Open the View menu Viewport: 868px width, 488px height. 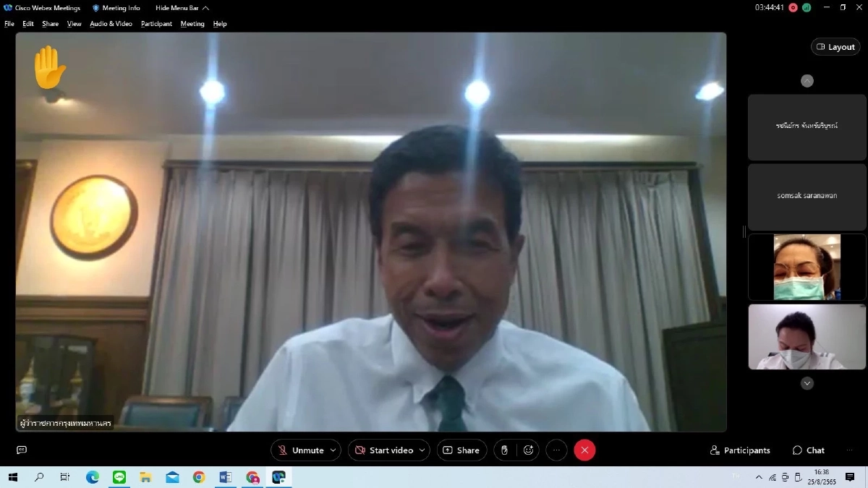[x=75, y=24]
